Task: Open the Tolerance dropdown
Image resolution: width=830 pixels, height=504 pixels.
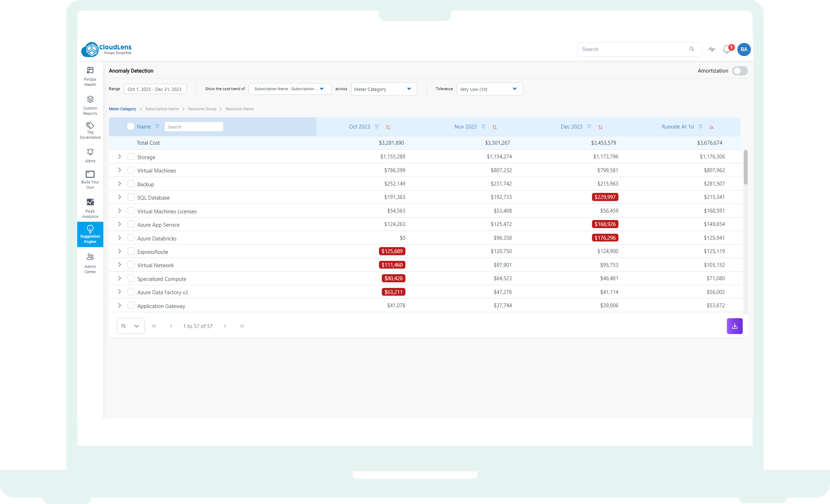Action: pos(489,89)
